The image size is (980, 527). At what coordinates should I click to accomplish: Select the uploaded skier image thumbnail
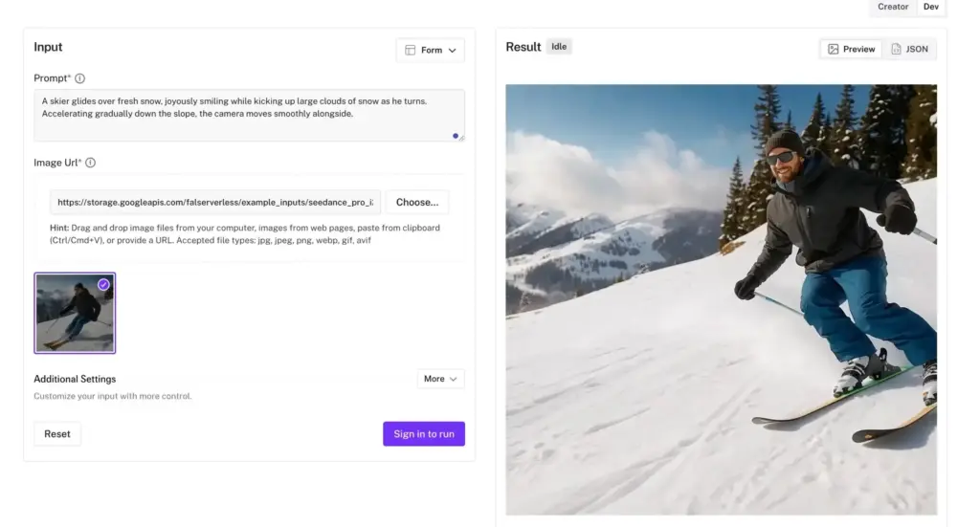coord(74,316)
